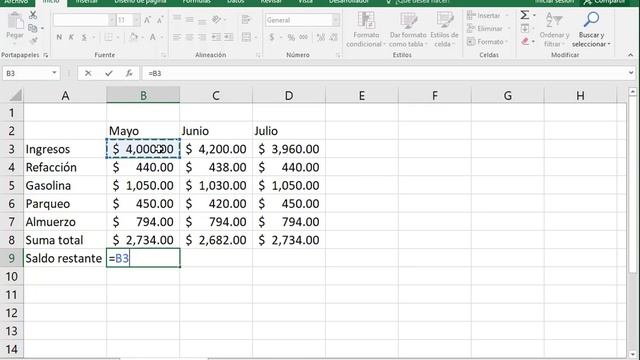This screenshot has height=360, width=640.
Task: Open the Name Box dropdown arrow
Action: (54, 73)
